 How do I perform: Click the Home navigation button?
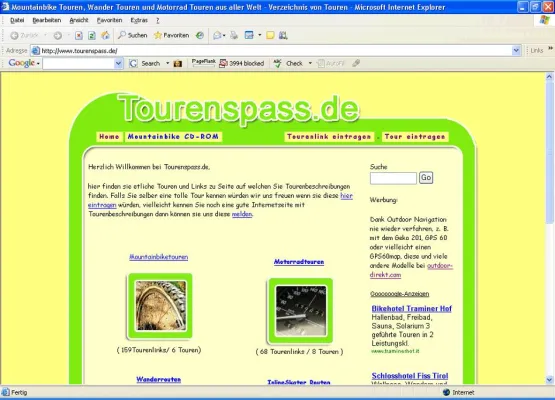(x=109, y=137)
